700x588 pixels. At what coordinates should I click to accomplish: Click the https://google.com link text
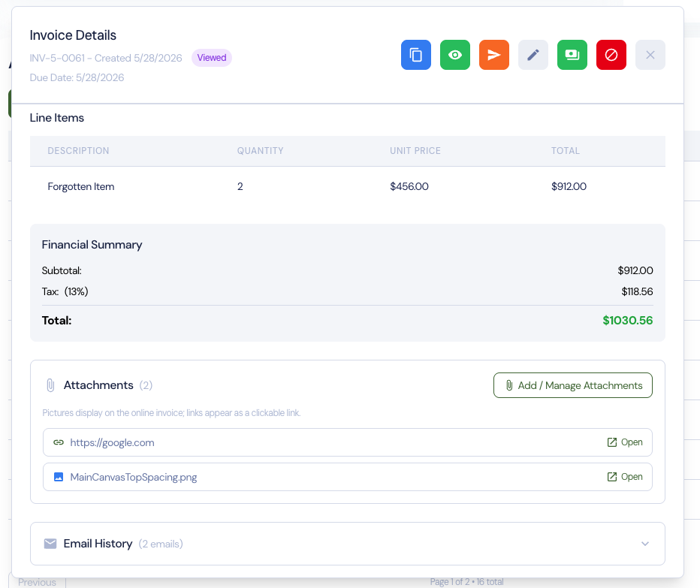click(x=112, y=442)
